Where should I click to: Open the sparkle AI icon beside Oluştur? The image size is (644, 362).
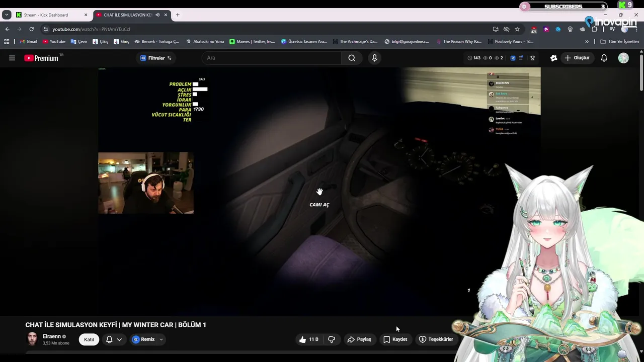point(553,58)
